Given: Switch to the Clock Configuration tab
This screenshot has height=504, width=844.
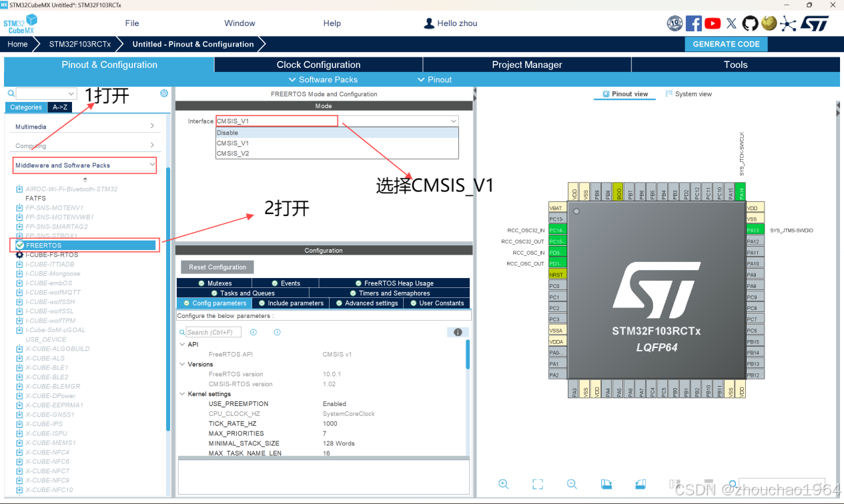Looking at the screenshot, I should tap(318, 65).
